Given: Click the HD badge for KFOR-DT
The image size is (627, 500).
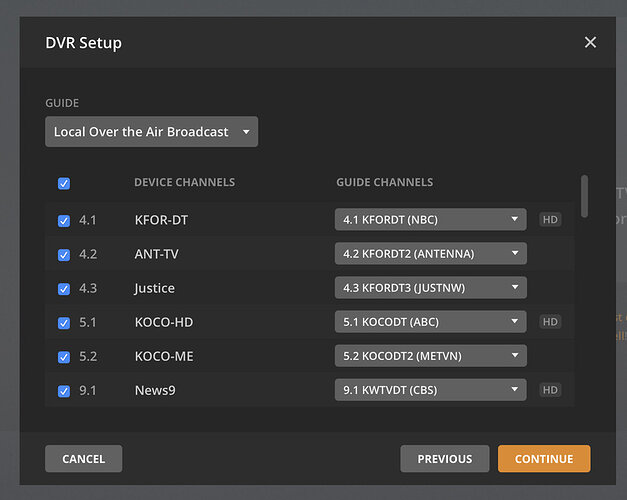Looking at the screenshot, I should pyautogui.click(x=550, y=220).
